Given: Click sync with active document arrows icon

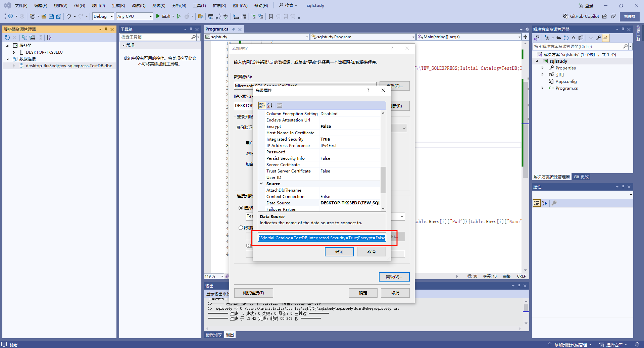Looking at the screenshot, I should coord(559,38).
